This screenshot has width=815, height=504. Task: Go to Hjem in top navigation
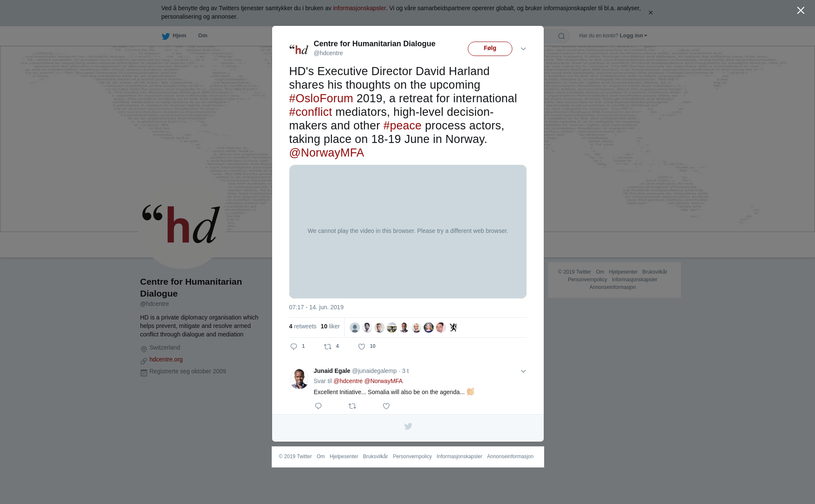pyautogui.click(x=174, y=36)
